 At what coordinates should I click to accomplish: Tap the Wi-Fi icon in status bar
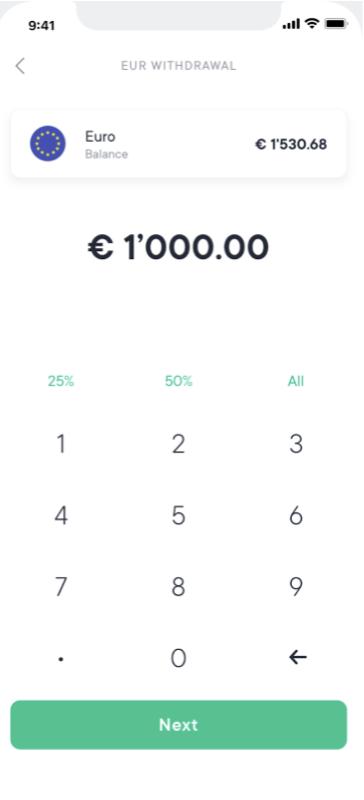coord(311,23)
